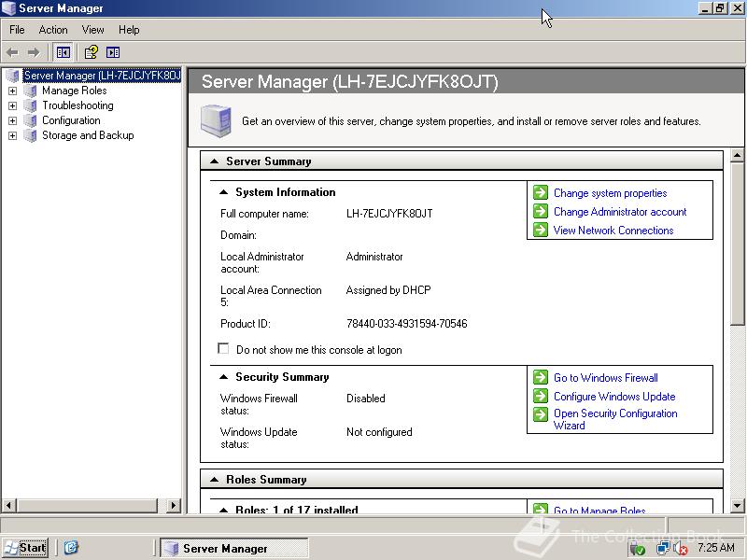The height and width of the screenshot is (560, 747).
Task: Click vertical scrollbar up arrow in details pane
Action: (737, 156)
